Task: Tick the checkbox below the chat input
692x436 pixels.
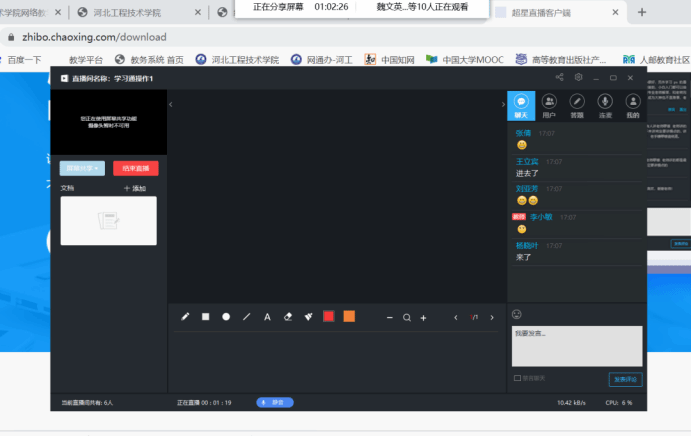Action: coord(516,378)
